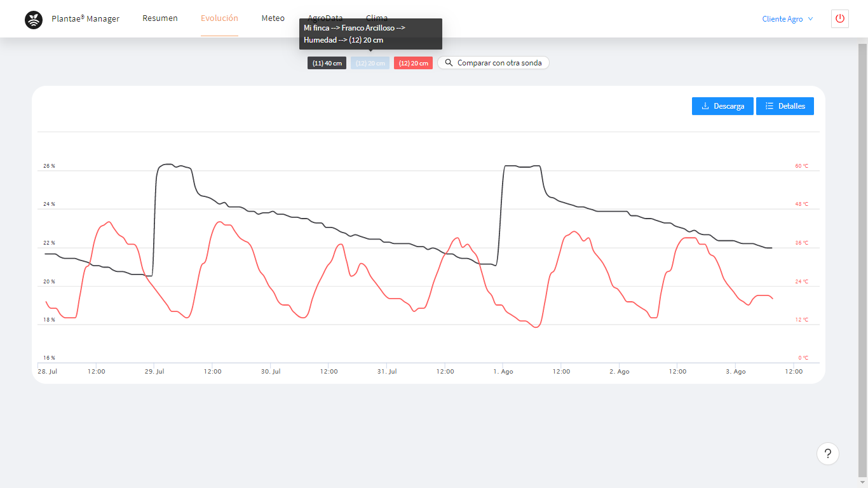
Task: Click the 3. Ago axis label
Action: pos(735,372)
